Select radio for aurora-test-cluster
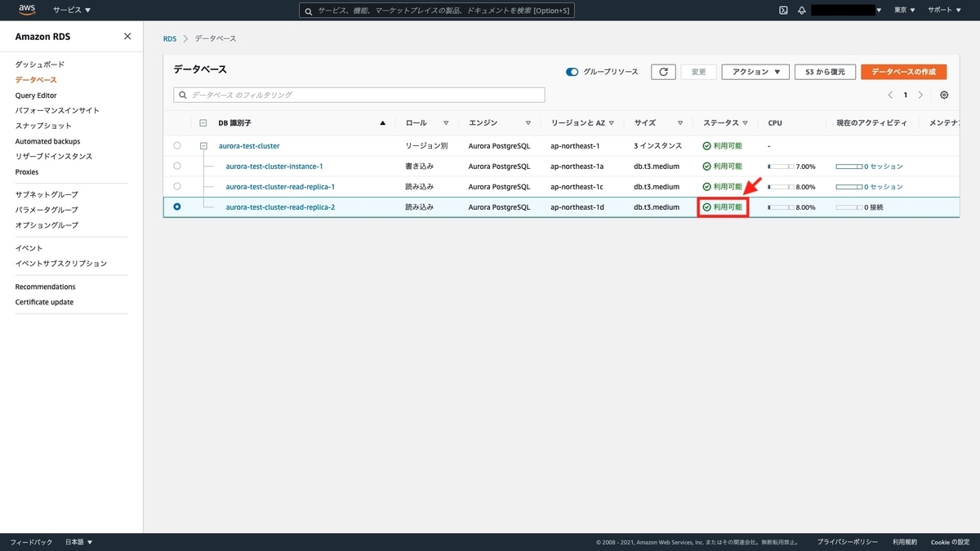Image resolution: width=980 pixels, height=551 pixels. [177, 145]
